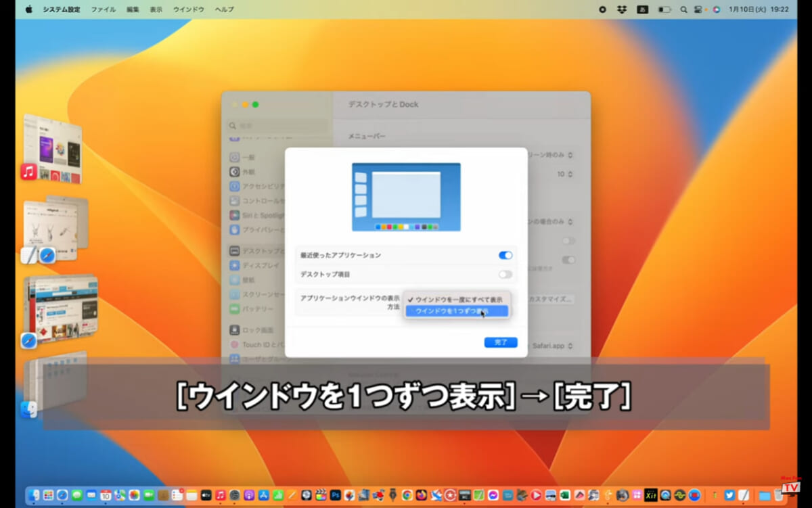812x508 pixels.
Task: Launch Messenger from the Dock
Action: (493, 495)
